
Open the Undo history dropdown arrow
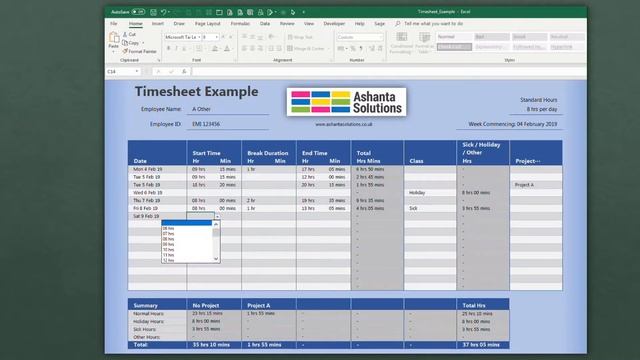169,12
